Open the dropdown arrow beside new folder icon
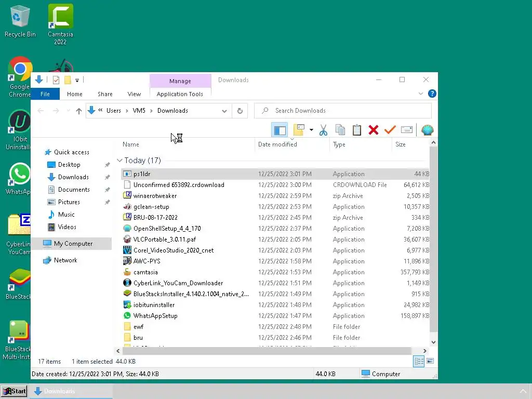 (311, 130)
